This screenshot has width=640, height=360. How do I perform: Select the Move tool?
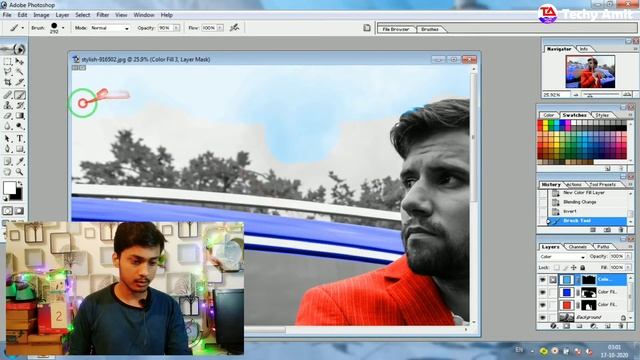(19, 62)
